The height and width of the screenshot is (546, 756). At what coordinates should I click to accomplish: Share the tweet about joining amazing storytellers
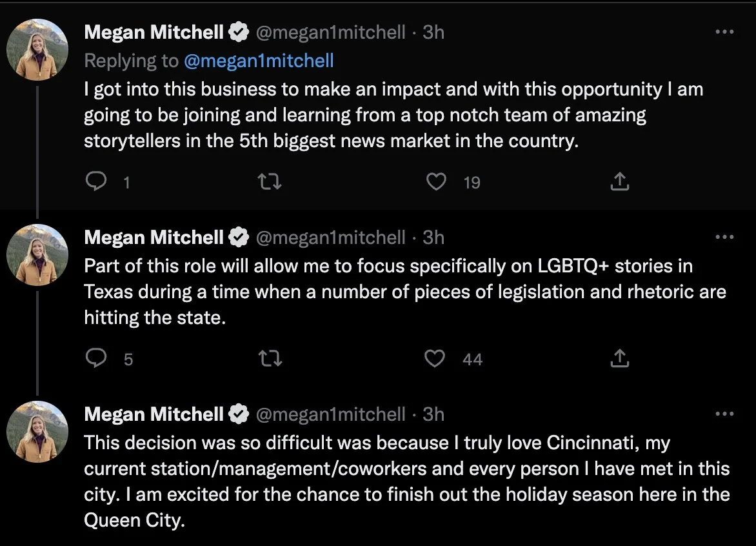point(619,183)
